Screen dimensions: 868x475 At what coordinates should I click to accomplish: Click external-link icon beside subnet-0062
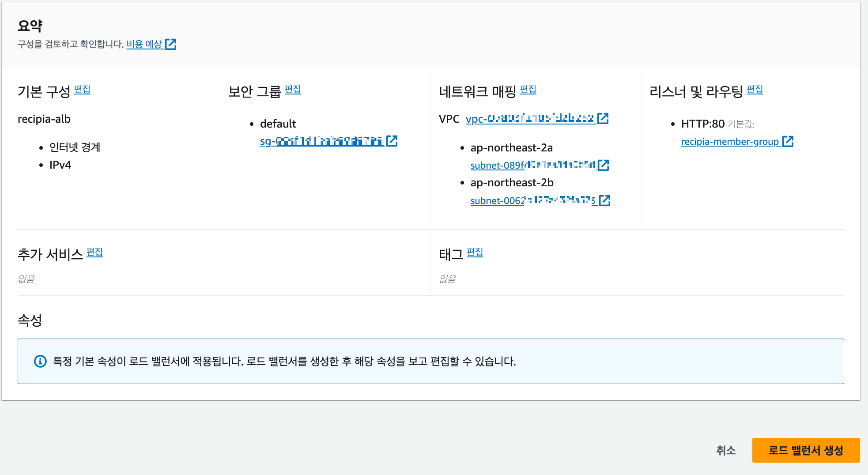[604, 200]
